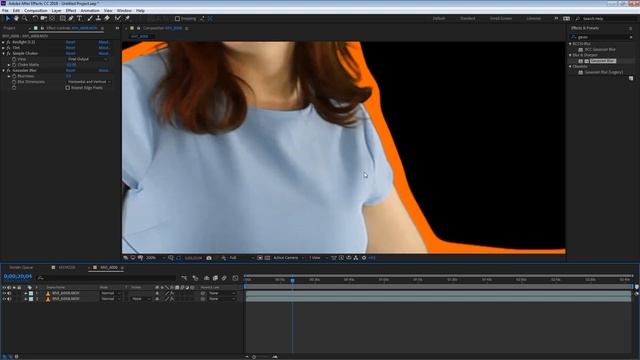Screen dimensions: 640x360
Task: Open the resolution Full dropdown
Action: [x=242, y=258]
